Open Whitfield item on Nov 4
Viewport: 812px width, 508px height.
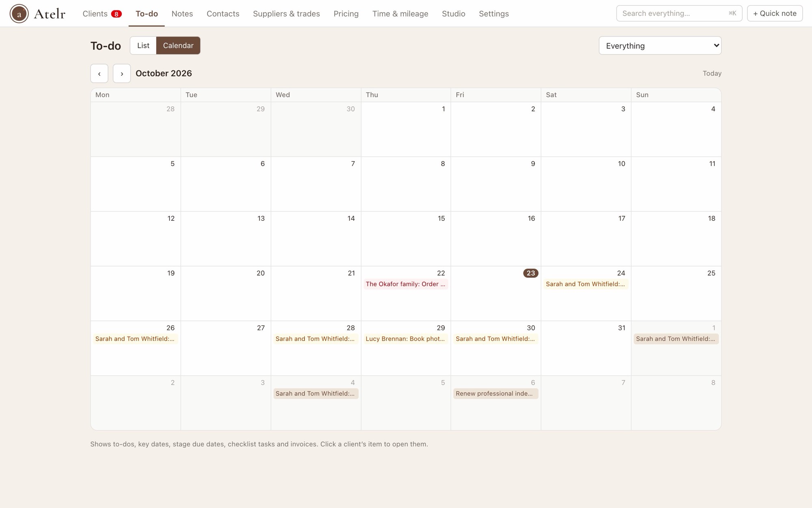315,394
